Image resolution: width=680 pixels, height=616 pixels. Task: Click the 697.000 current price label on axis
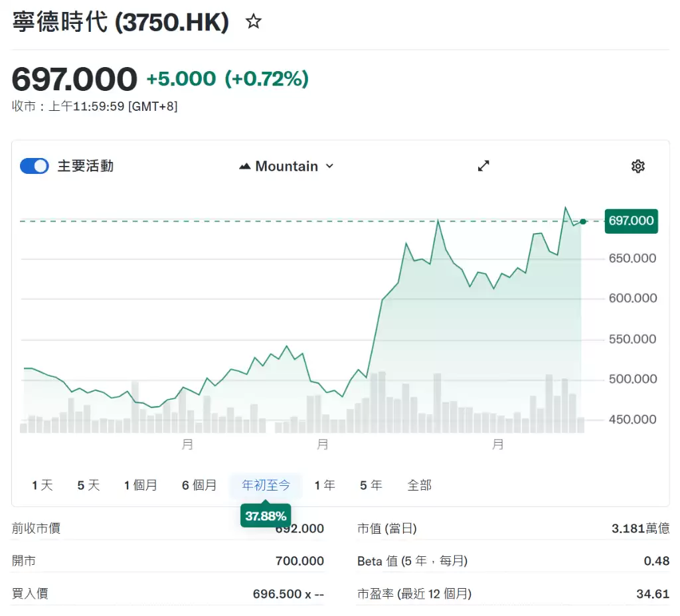[631, 221]
